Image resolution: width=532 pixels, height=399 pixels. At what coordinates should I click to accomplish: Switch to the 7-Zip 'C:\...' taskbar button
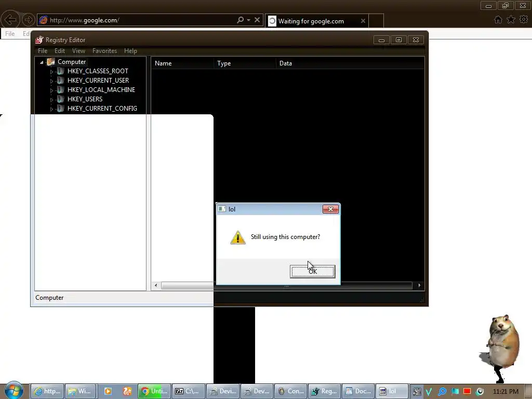188,391
